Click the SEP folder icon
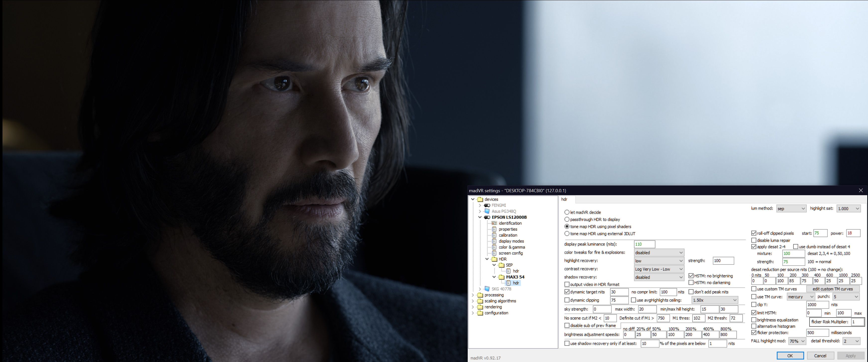 pyautogui.click(x=501, y=265)
